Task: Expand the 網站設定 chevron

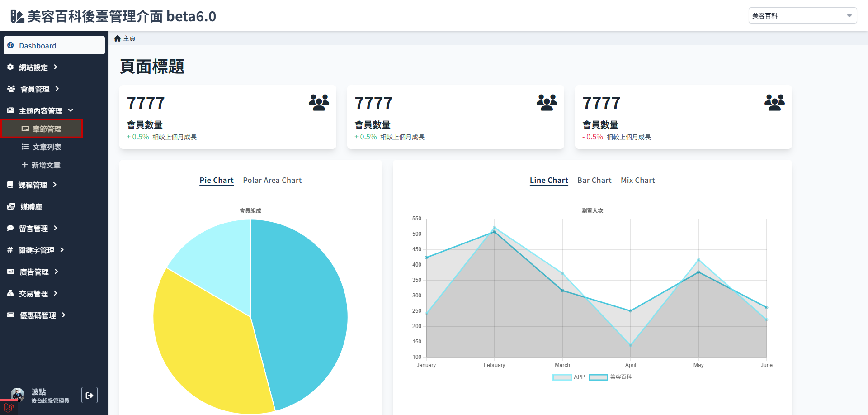Action: coord(55,67)
